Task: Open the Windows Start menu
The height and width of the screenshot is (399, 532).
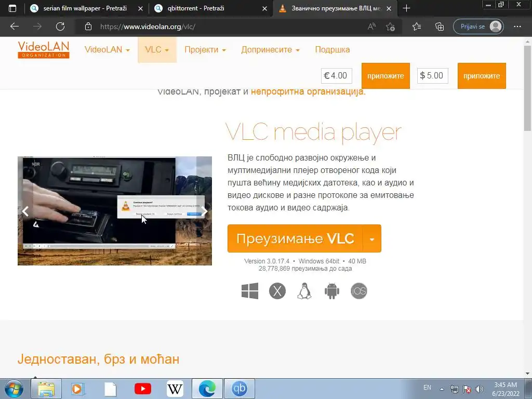Action: pos(14,389)
